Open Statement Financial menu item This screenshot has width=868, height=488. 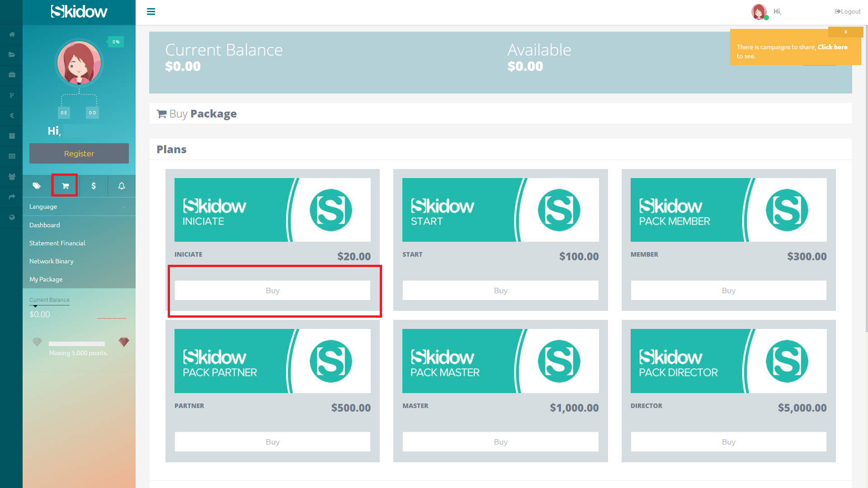tap(57, 243)
